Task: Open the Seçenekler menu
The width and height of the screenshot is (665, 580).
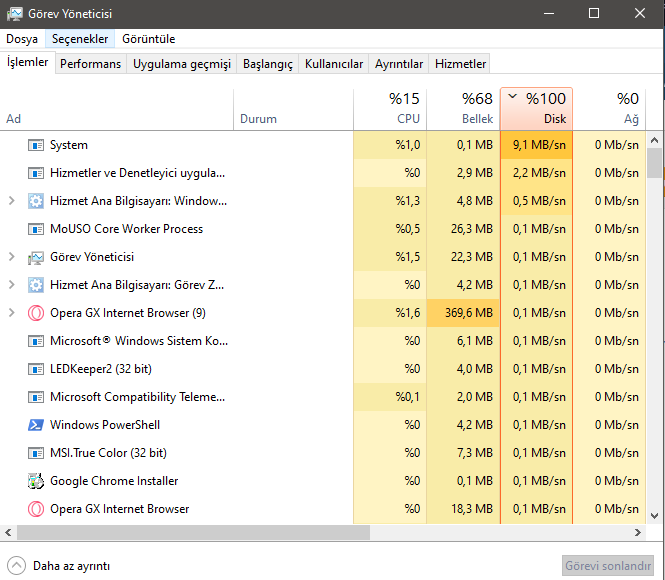Action: [x=80, y=39]
